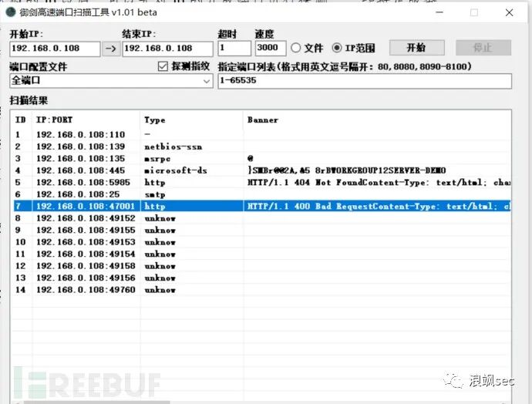This screenshot has height=404, width=532.
Task: Select row 192.168.0.108:139 netbios-ssn
Action: point(262,146)
